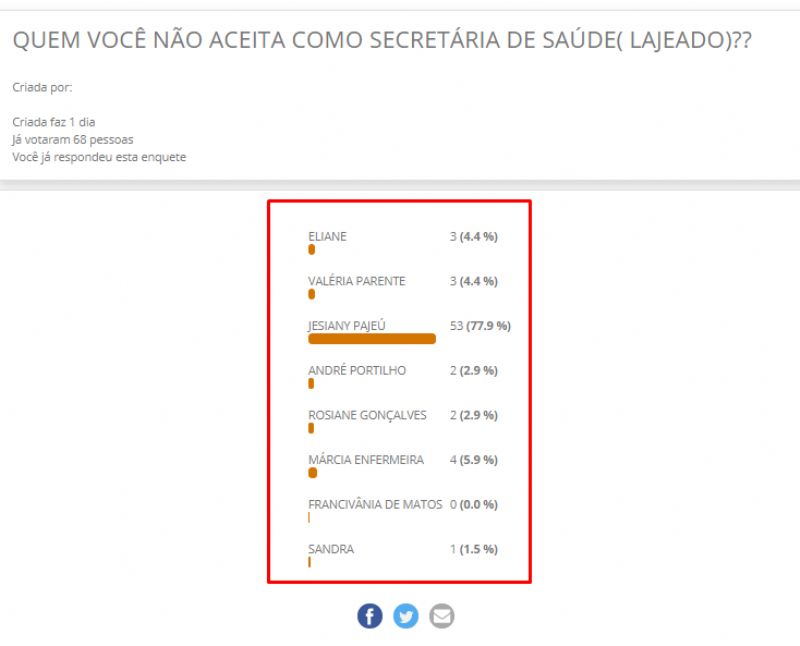Click the orange bar under MÁRCIA ENFERMEIRA
800x646 pixels.
[312, 473]
